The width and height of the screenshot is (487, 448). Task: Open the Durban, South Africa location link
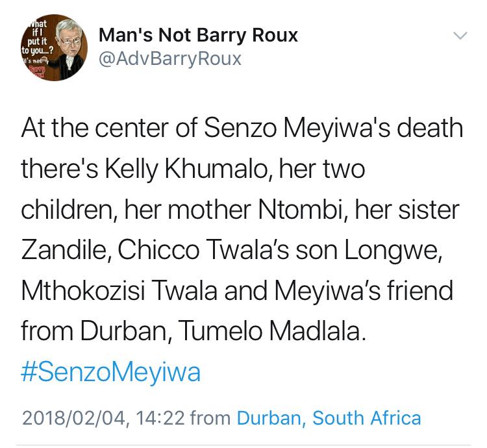tap(329, 417)
